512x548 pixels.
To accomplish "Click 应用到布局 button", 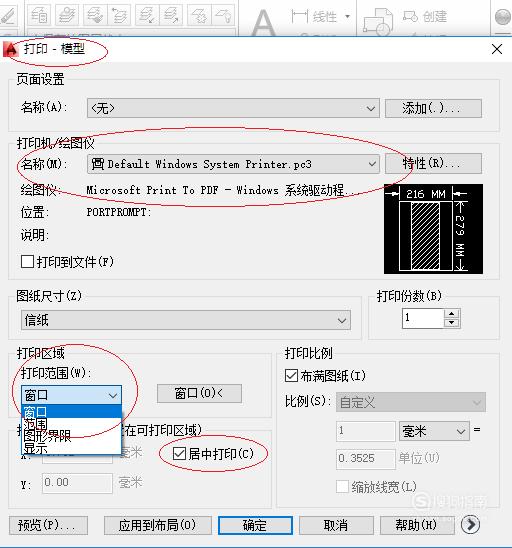I will (158, 525).
